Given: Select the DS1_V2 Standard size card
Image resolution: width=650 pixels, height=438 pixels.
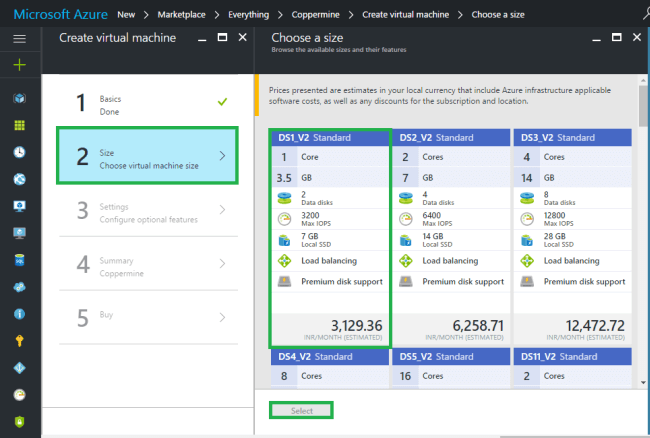Looking at the screenshot, I should (x=330, y=237).
